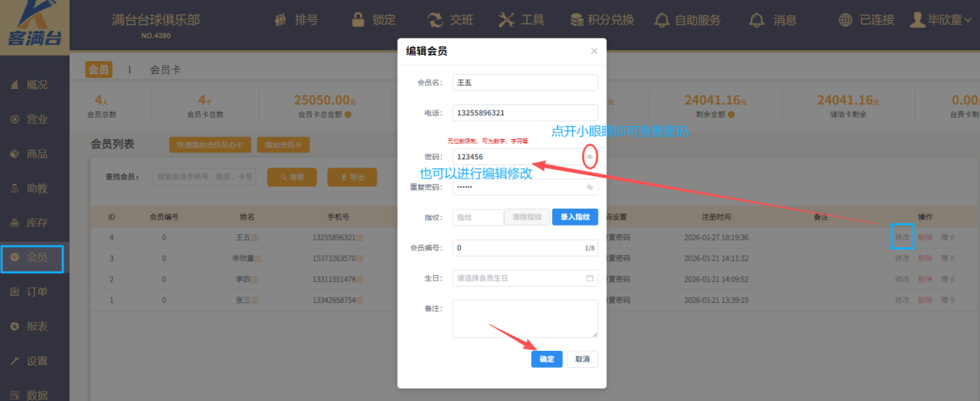Click the 满台台球俱乐部 store name
980x401 pixels.
(155, 19)
